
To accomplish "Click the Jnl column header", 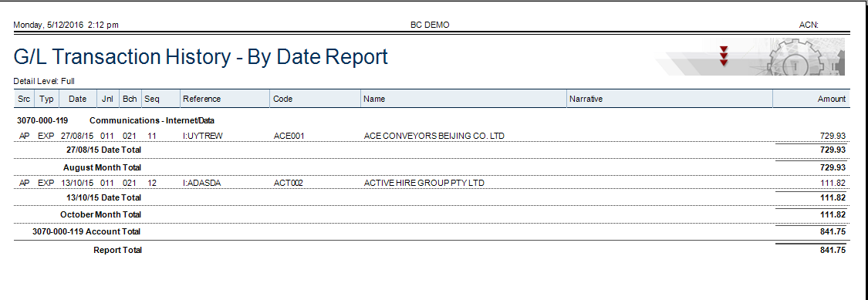I will [x=108, y=99].
